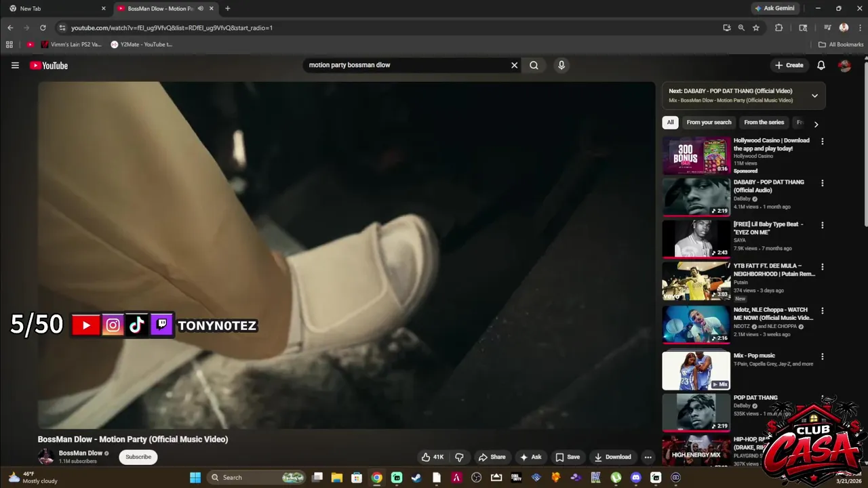Click the Ask Gemini button

point(774,9)
